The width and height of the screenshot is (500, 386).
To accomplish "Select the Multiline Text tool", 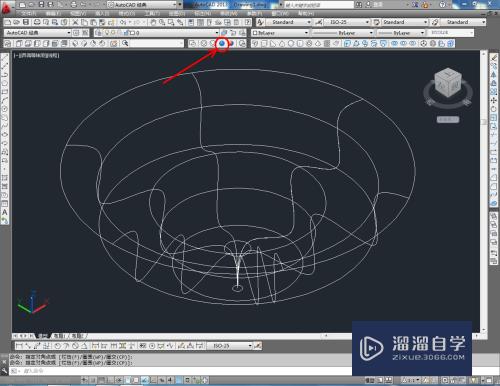I will (x=5, y=212).
